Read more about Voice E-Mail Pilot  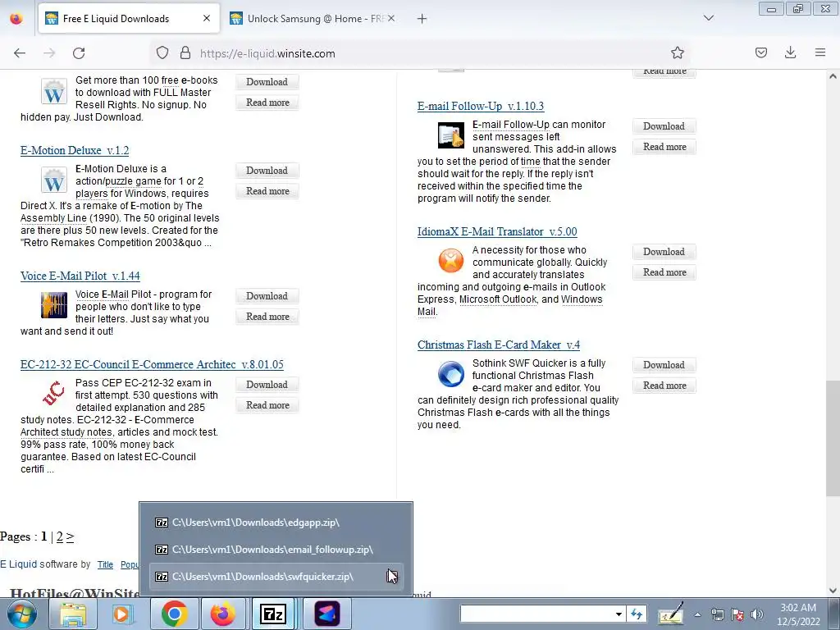click(x=267, y=317)
